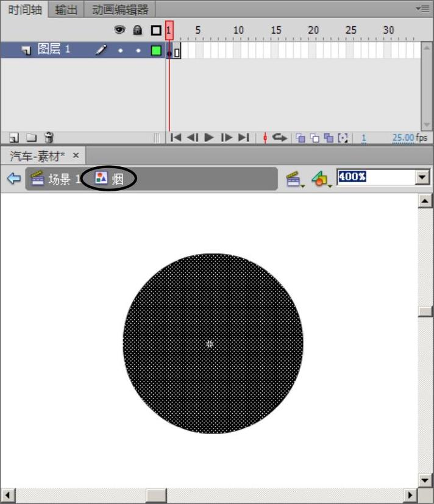Screen dimensions: 434x504
Task: Toggle visibility dot of 图层 1
Action: click(x=120, y=51)
